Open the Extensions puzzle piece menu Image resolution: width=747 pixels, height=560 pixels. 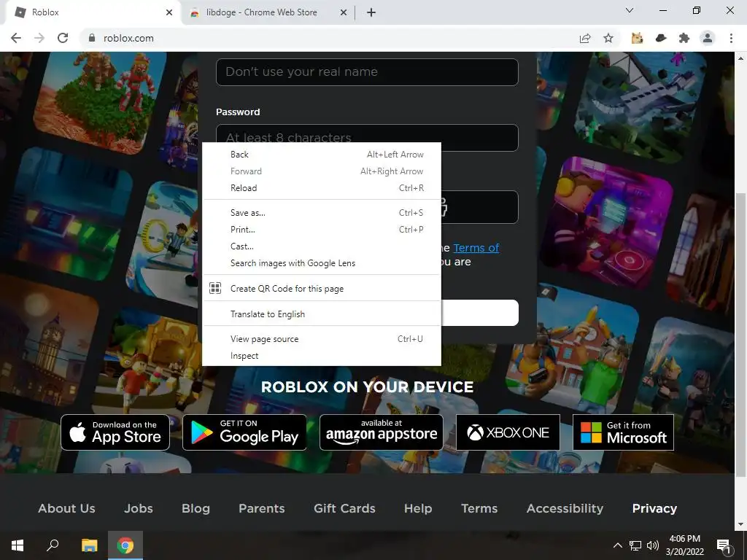pyautogui.click(x=684, y=38)
